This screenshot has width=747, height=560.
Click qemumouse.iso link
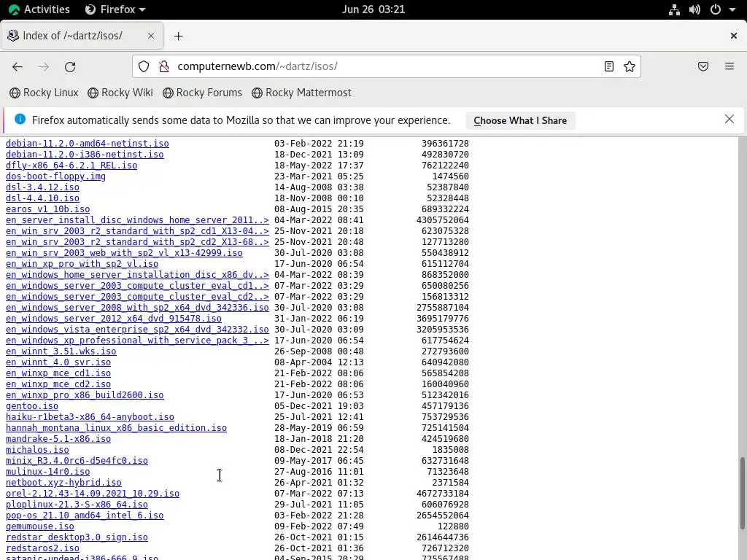point(40,526)
